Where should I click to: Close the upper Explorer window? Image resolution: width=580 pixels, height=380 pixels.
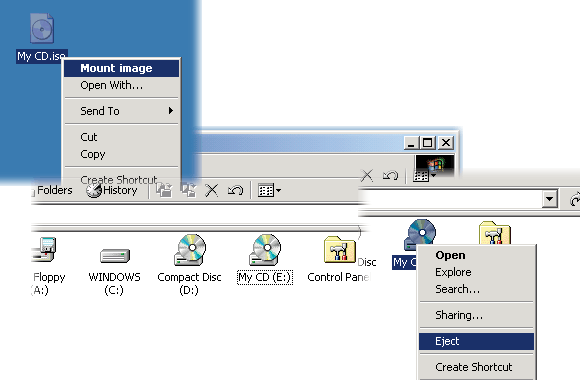(446, 143)
